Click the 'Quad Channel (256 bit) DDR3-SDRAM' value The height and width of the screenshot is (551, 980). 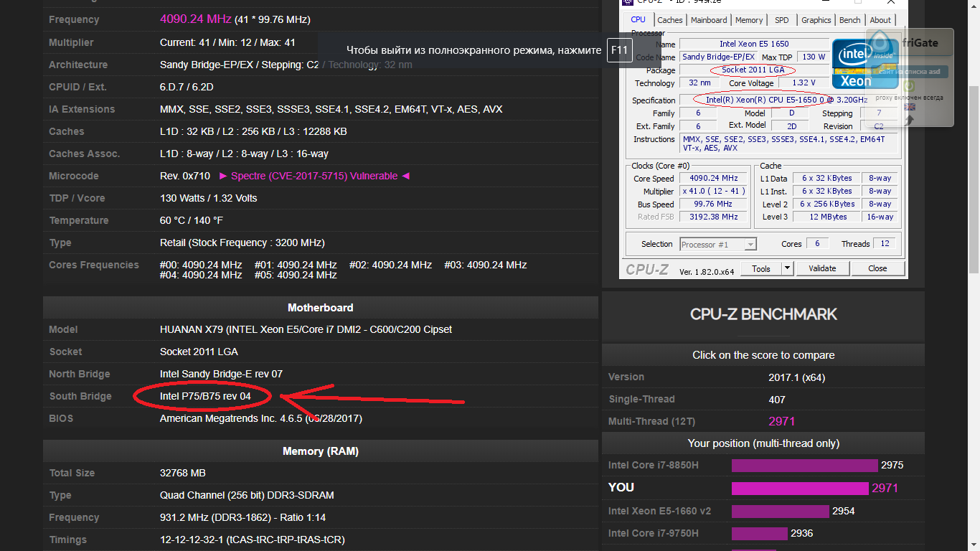[x=247, y=495]
